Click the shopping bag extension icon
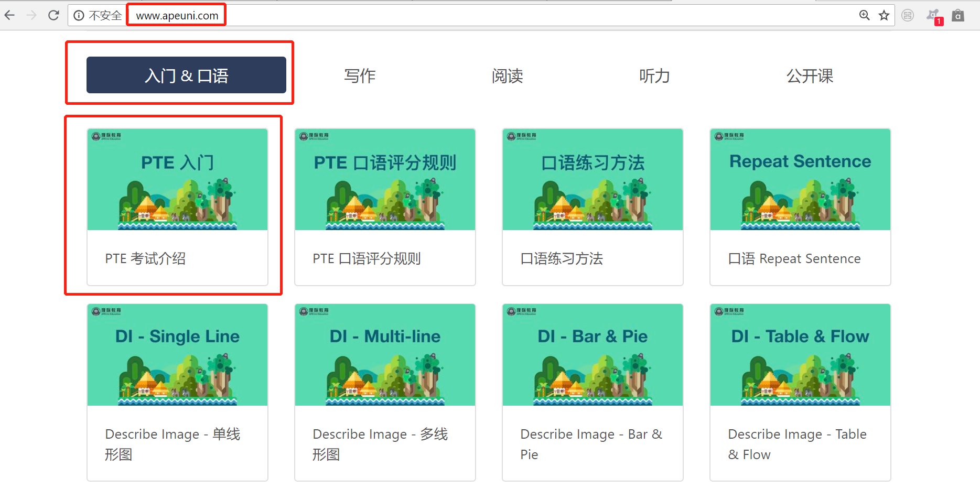Image resolution: width=980 pixels, height=489 pixels. [x=958, y=16]
